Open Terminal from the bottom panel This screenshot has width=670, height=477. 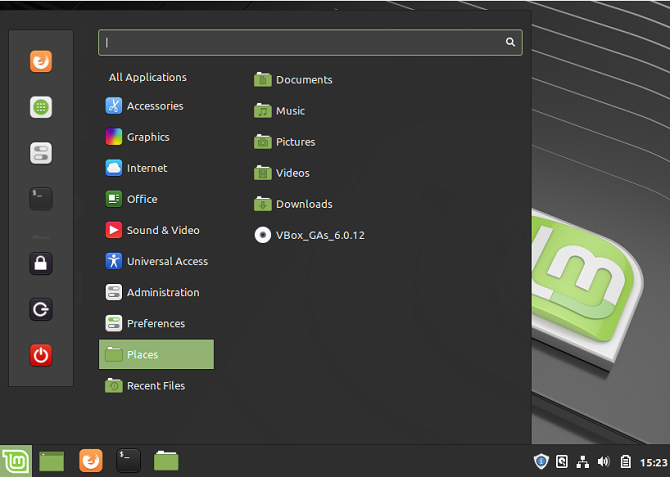[128, 461]
